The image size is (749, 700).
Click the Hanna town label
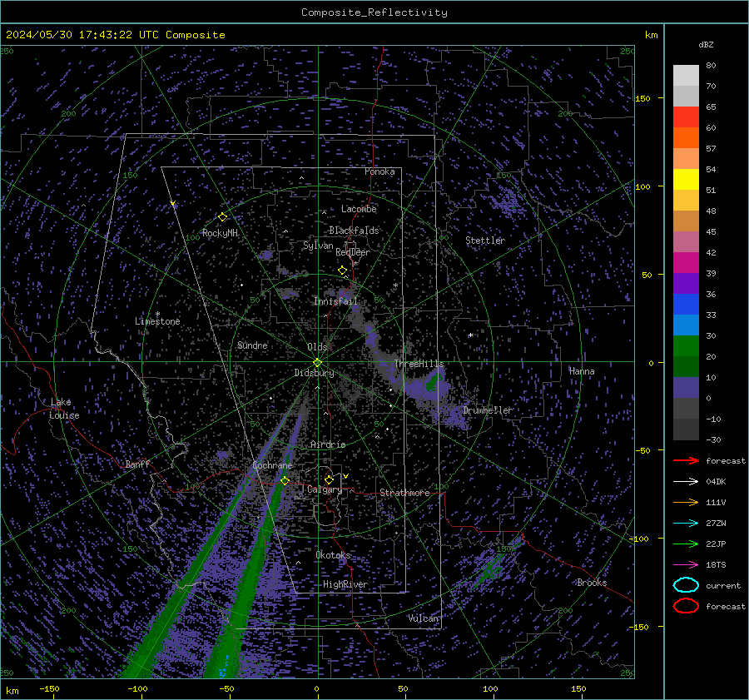coord(582,371)
